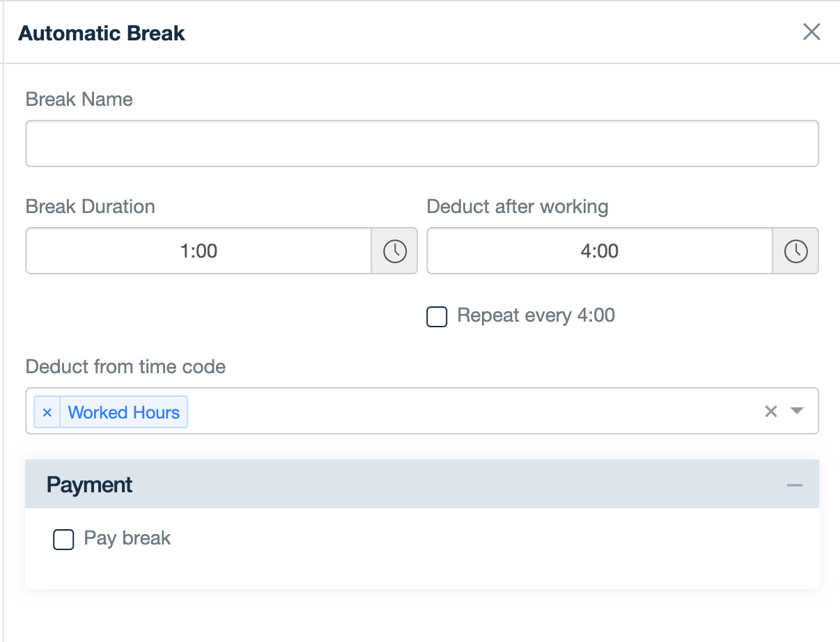Viewport: 840px width, 642px height.
Task: Click the Automatic Break dialog title
Action: point(101,32)
